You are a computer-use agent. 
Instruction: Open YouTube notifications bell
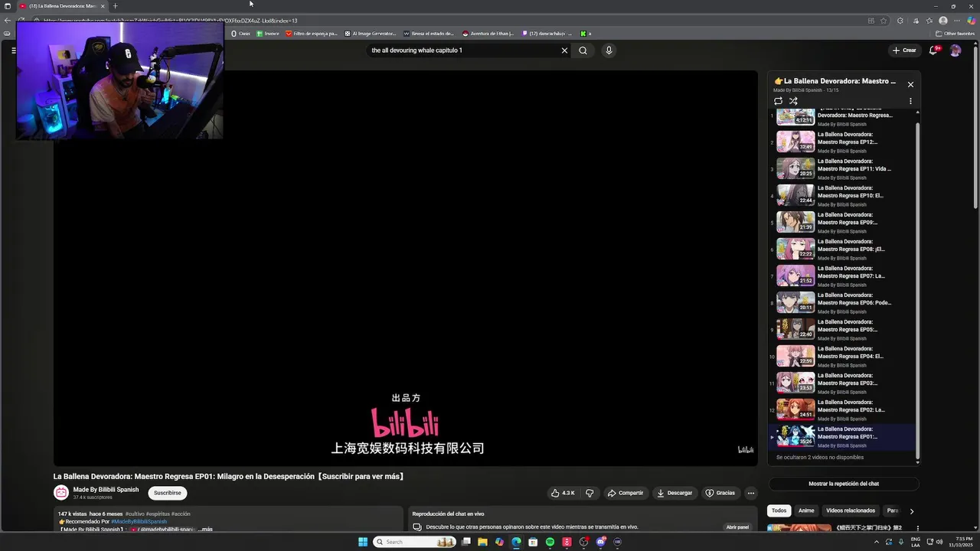click(x=933, y=51)
